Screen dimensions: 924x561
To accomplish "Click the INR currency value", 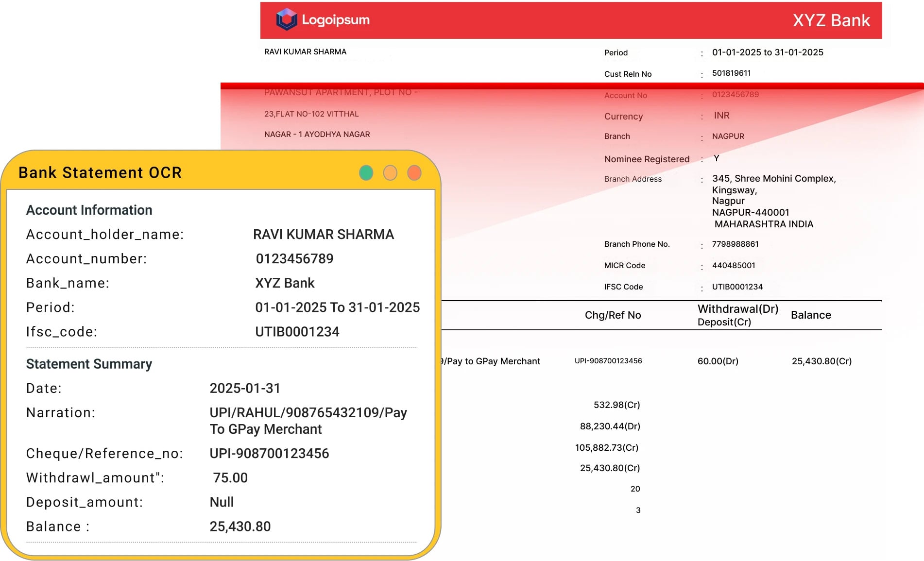I will [x=721, y=115].
